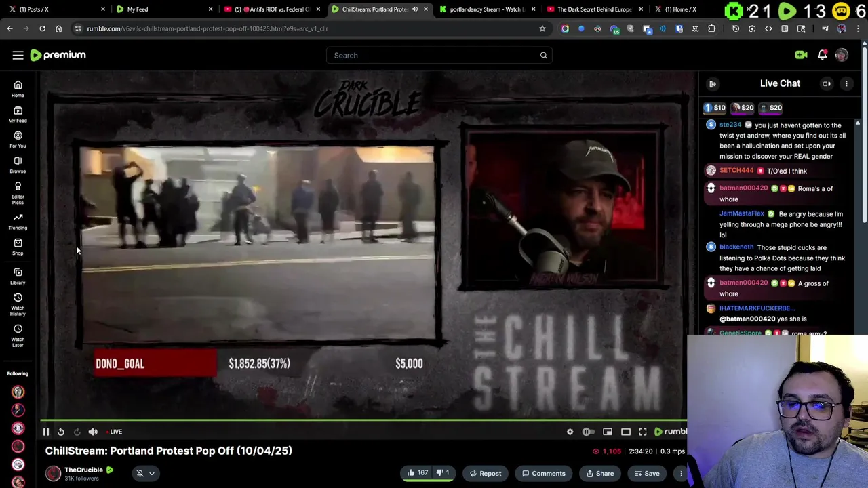The width and height of the screenshot is (868, 488).
Task: Open the video player settings gear
Action: 570,432
